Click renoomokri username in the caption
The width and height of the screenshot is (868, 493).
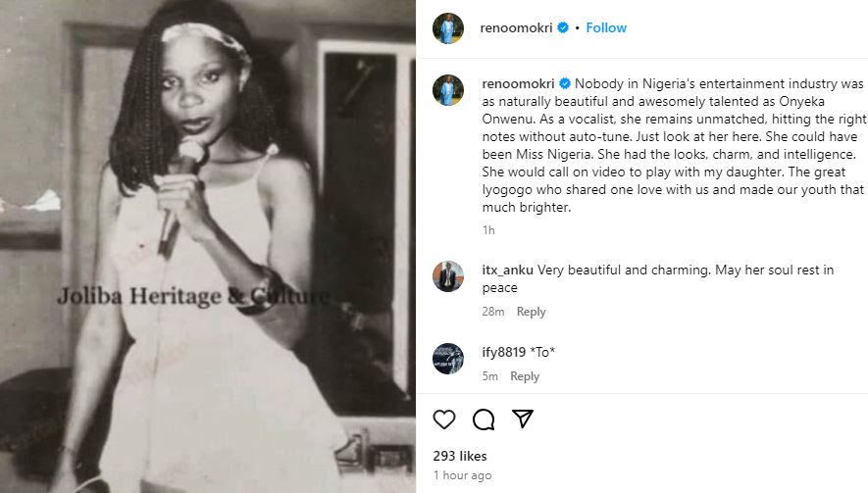point(517,83)
